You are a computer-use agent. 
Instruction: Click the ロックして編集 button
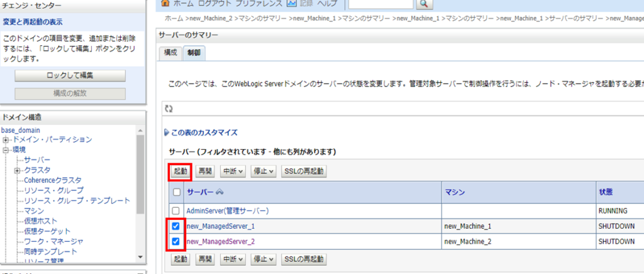click(x=70, y=76)
